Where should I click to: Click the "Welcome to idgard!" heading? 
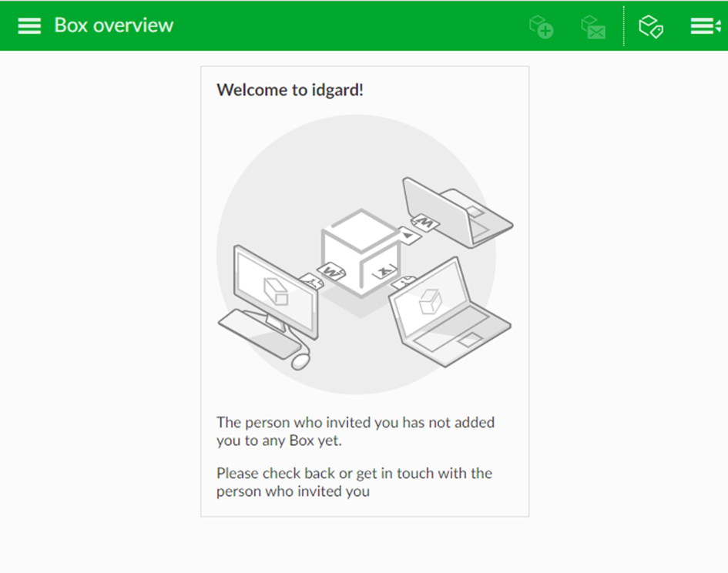click(x=290, y=89)
